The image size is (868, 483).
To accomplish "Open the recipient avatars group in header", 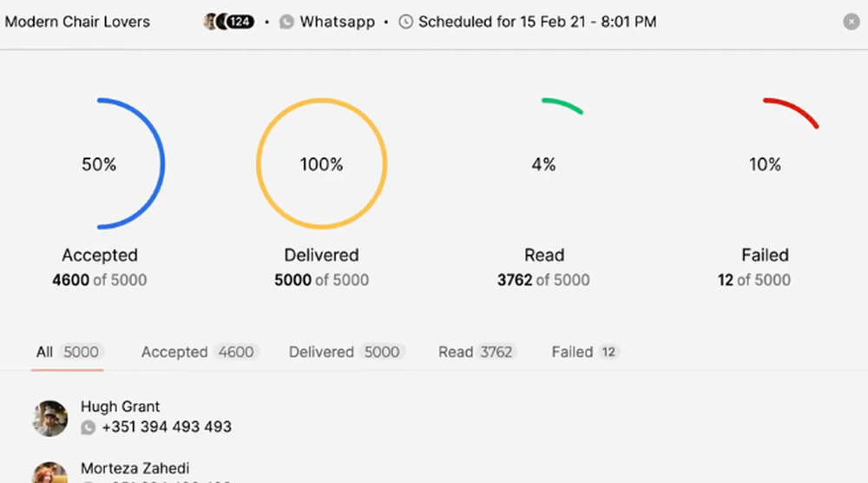I will coord(210,22).
